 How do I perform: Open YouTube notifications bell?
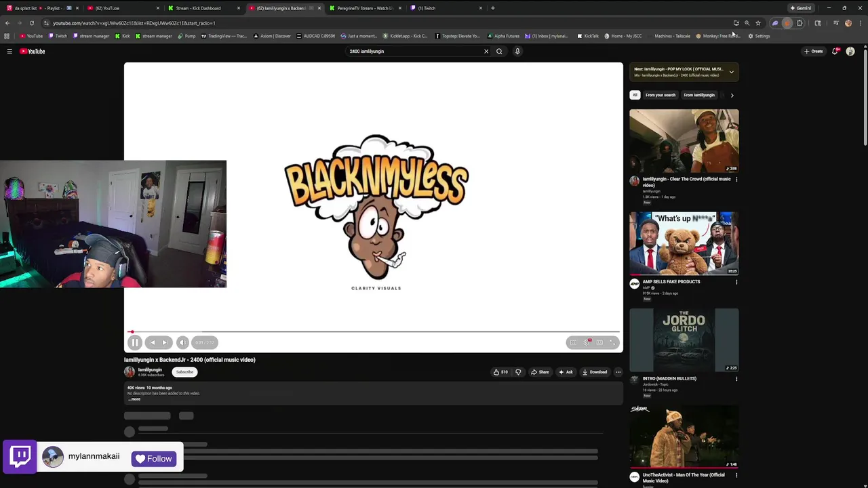point(835,52)
